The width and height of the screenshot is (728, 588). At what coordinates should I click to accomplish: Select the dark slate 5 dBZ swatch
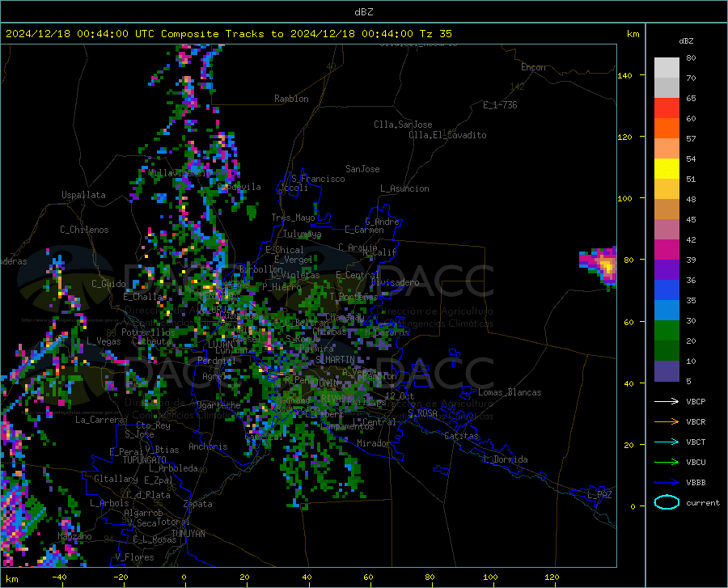coord(667,371)
